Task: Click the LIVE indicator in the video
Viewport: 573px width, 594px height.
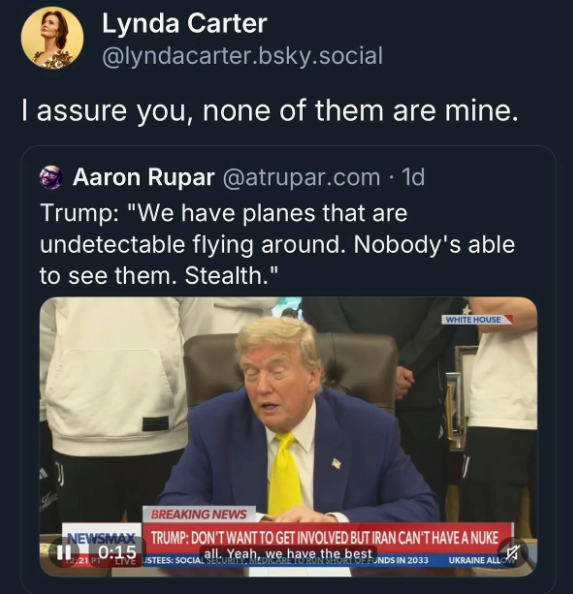Action: coord(125,560)
